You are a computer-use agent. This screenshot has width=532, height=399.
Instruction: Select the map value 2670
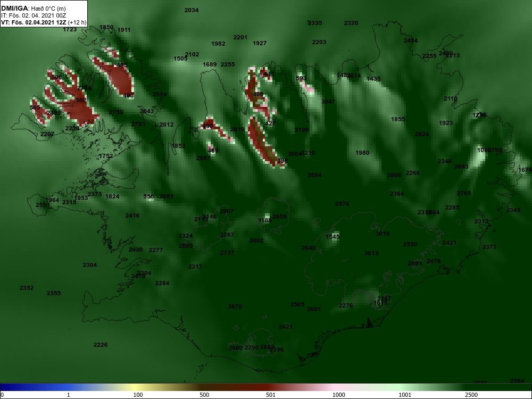click(x=235, y=306)
